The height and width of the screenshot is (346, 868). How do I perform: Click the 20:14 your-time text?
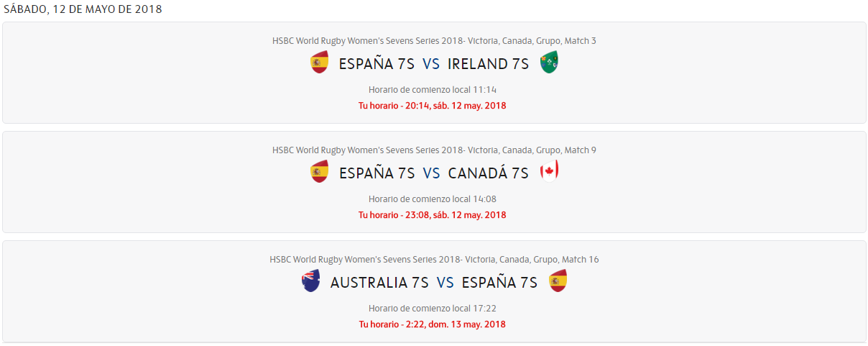[433, 106]
